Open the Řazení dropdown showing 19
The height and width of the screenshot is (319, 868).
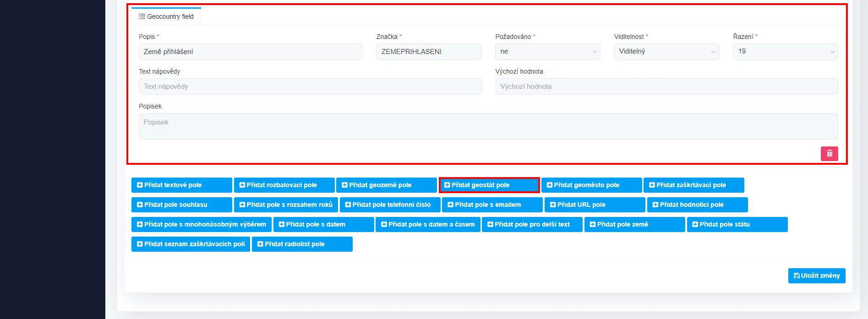785,52
